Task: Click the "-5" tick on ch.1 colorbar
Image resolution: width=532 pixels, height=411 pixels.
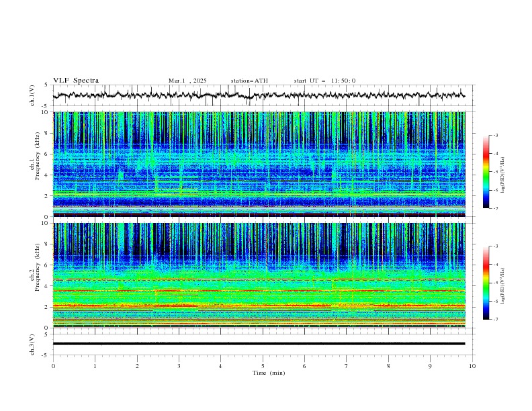Action: pos(495,172)
